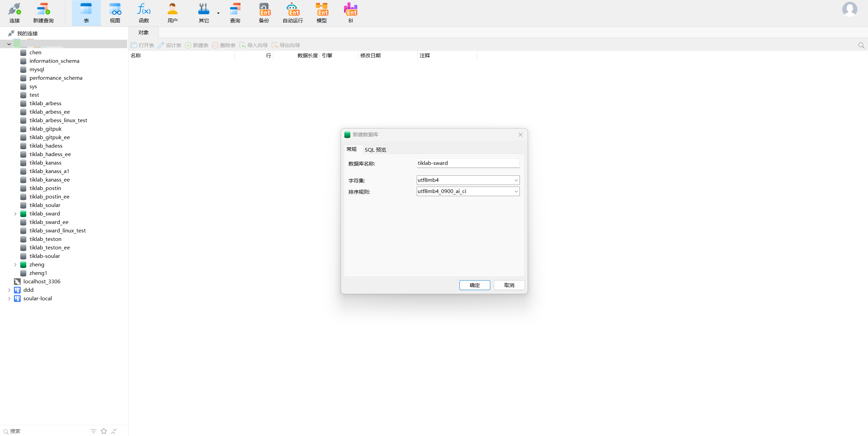Open 新建查询 new query tool

pos(43,13)
